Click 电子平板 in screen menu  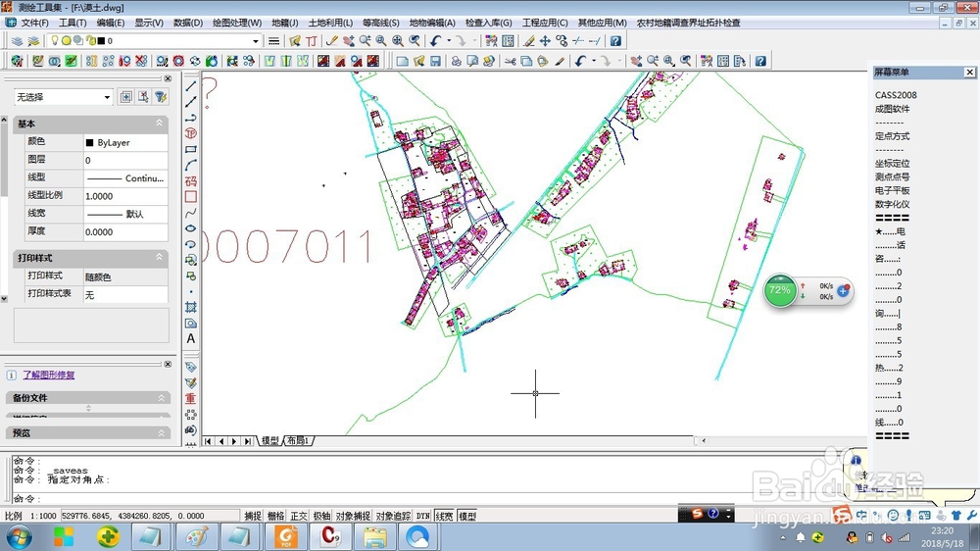tap(892, 191)
